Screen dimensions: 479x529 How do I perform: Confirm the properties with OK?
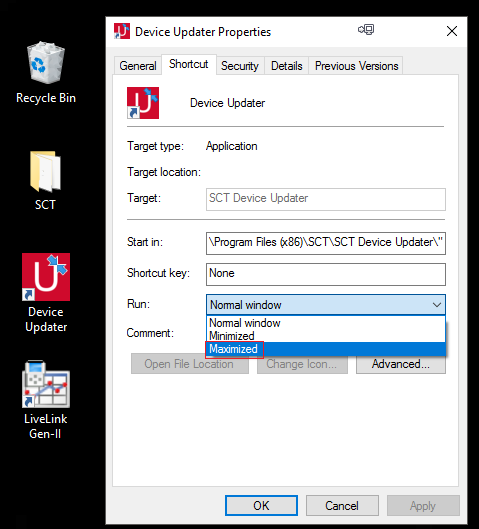click(261, 505)
